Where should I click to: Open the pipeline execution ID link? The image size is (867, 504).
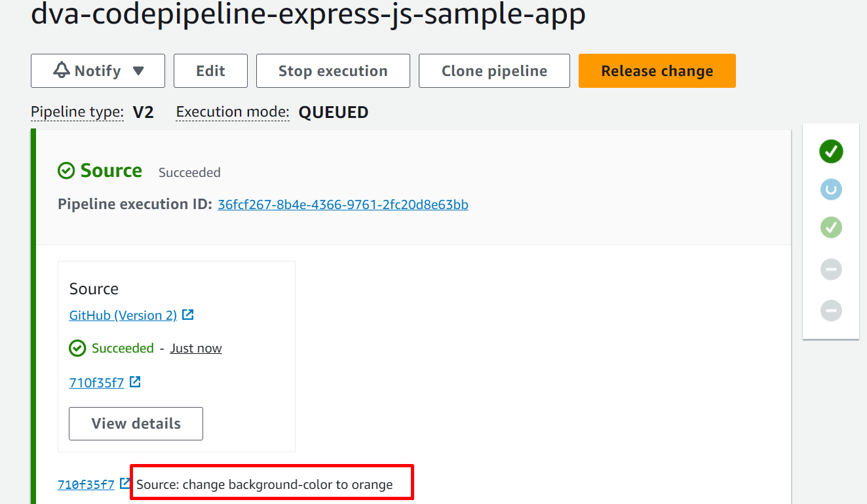[343, 204]
